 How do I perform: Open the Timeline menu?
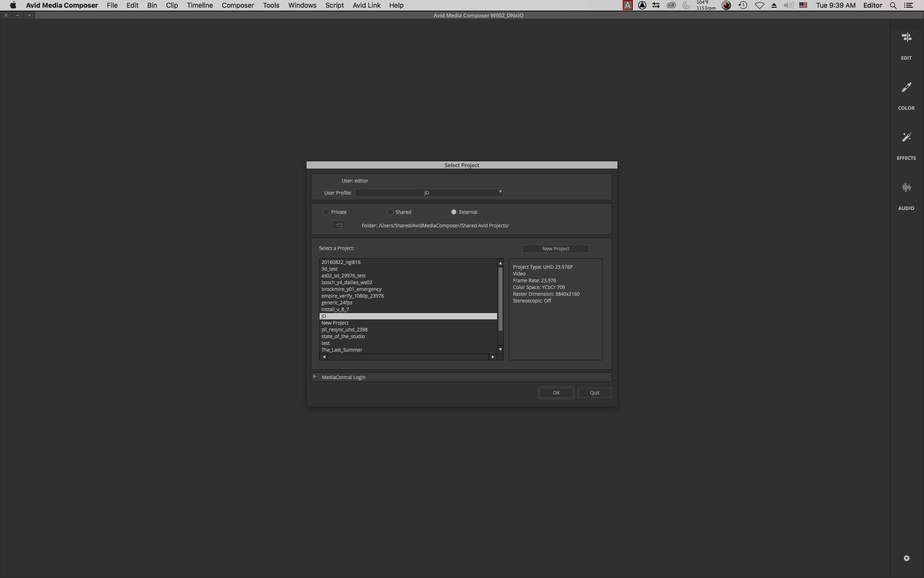(200, 5)
